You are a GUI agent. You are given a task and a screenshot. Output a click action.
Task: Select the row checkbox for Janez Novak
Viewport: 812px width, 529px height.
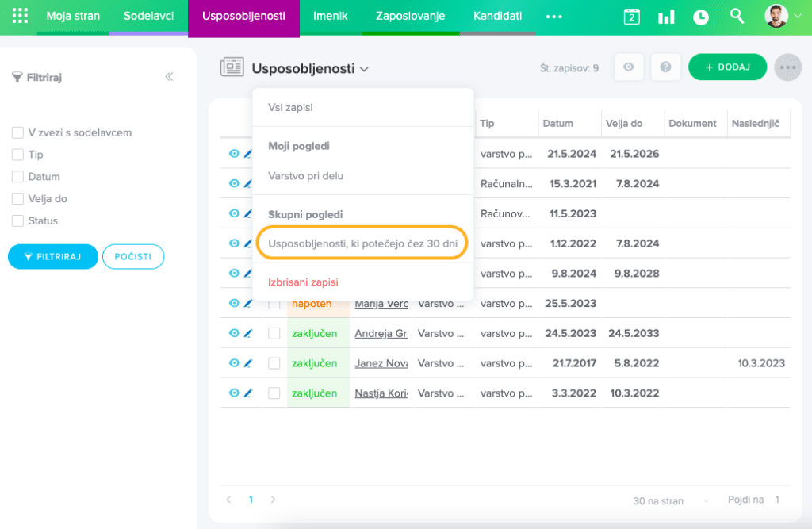click(x=274, y=363)
